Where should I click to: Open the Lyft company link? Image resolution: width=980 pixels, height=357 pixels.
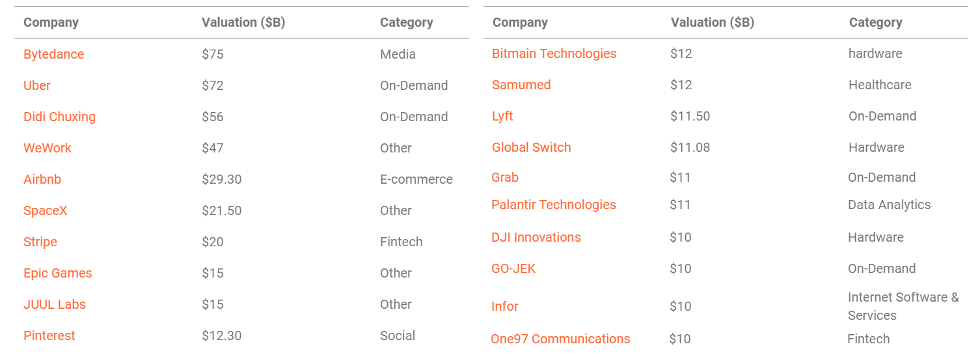[x=502, y=116]
